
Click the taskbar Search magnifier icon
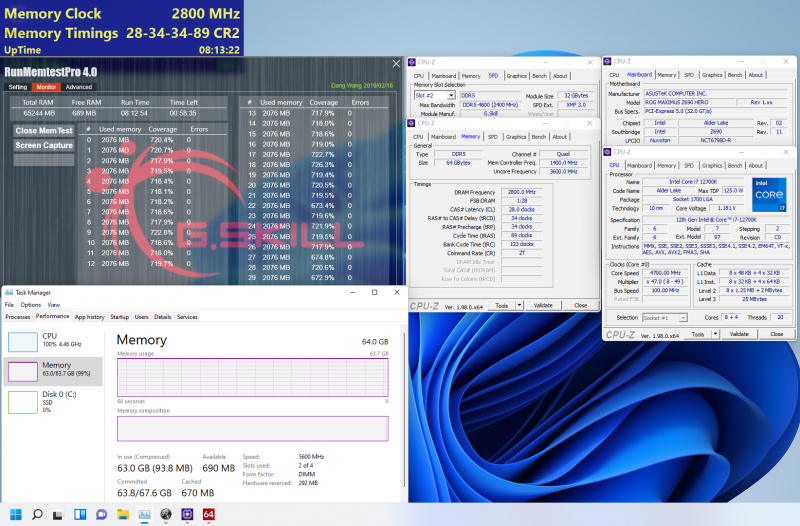click(37, 515)
